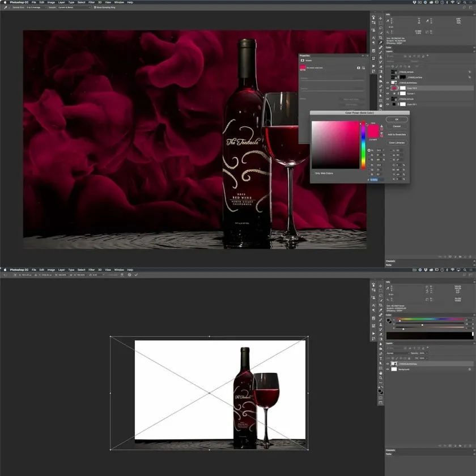Toggle the Show Sampling Ring checkbox
Image resolution: width=476 pixels, height=476 pixels.
95,8
